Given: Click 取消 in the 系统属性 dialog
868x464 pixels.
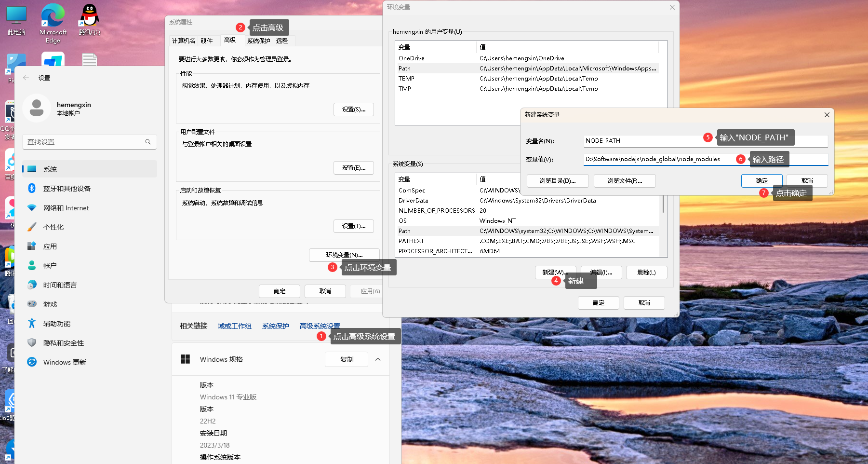Looking at the screenshot, I should click(325, 291).
